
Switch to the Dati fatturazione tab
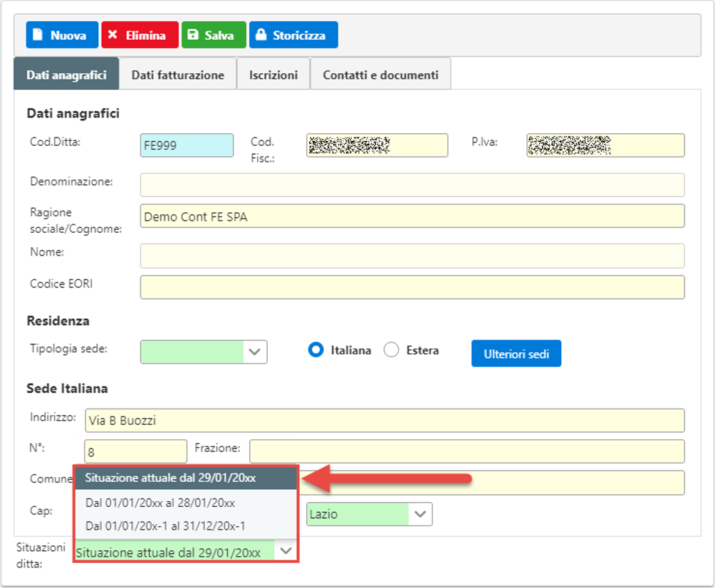177,75
